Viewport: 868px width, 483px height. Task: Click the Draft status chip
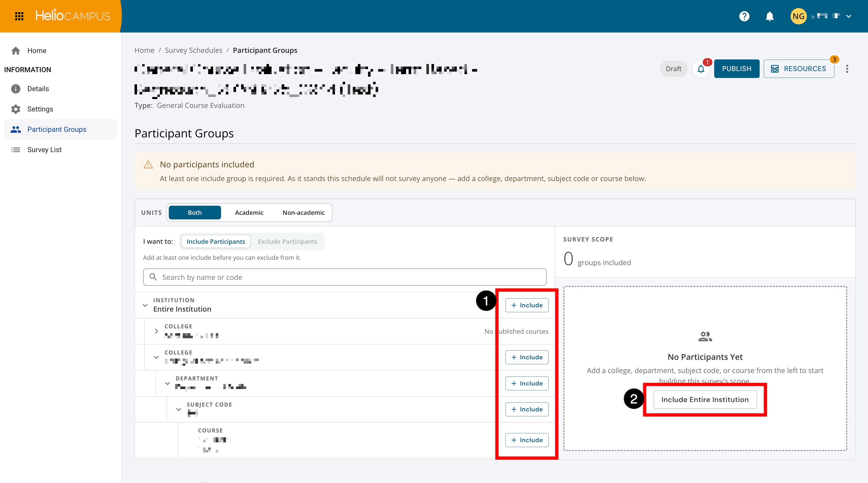[673, 69]
